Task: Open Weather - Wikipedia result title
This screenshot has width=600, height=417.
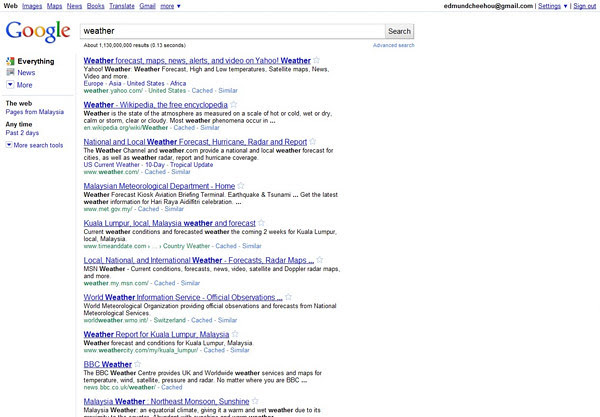Action: tap(155, 104)
